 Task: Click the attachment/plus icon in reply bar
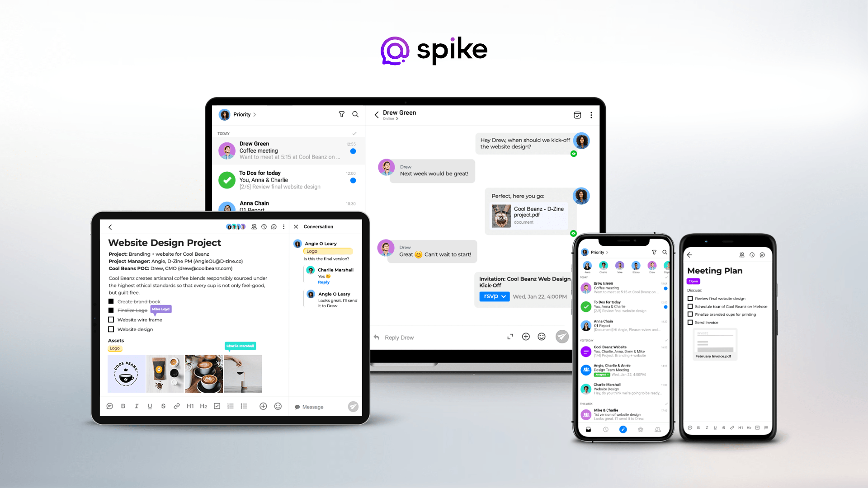point(526,337)
